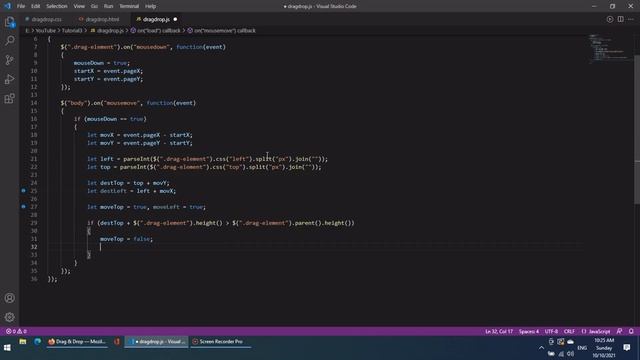Open the editor More Actions ellipsis
Viewport: 640px width, 360px height.
pyautogui.click(x=631, y=19)
